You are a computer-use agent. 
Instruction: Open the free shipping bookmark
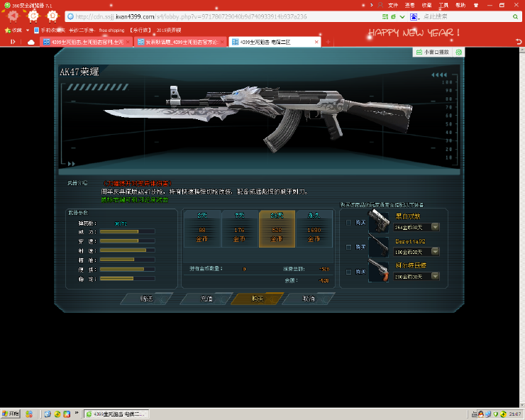coord(111,30)
